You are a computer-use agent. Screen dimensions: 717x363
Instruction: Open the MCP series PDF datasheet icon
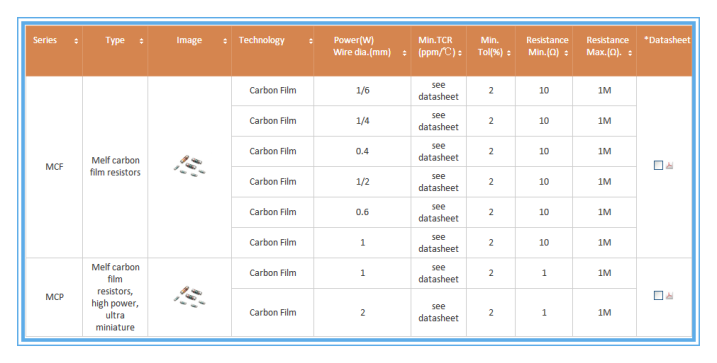pos(669,295)
